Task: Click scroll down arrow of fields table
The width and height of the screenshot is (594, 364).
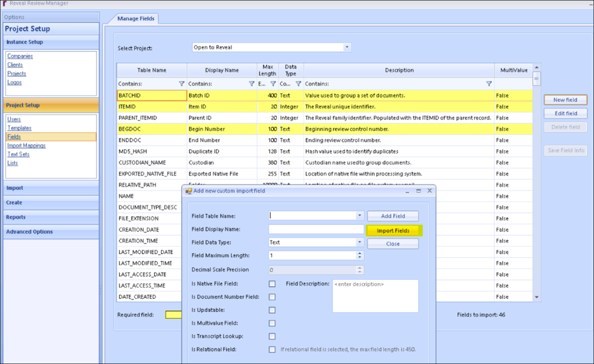Action: [x=537, y=297]
